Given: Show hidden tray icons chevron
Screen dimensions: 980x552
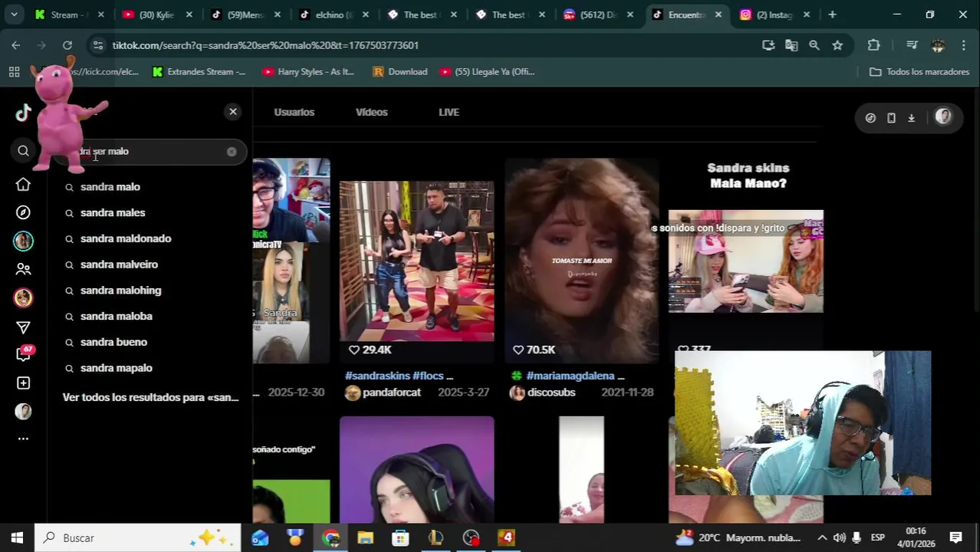Looking at the screenshot, I should click(x=822, y=537).
